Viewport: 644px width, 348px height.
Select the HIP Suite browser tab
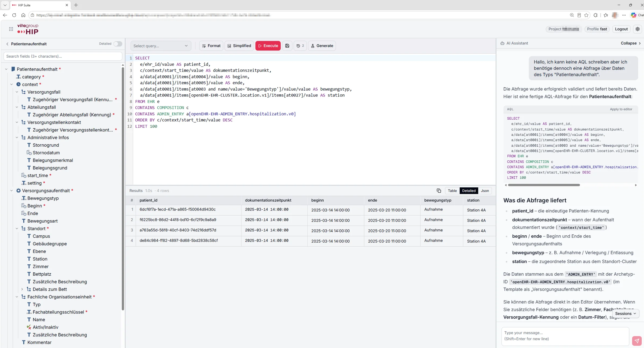tap(40, 5)
